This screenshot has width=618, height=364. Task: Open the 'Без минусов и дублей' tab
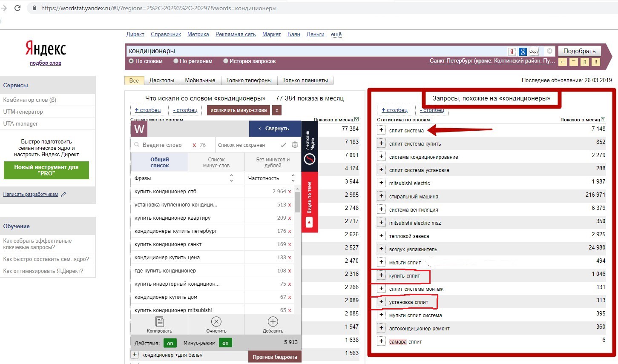273,162
